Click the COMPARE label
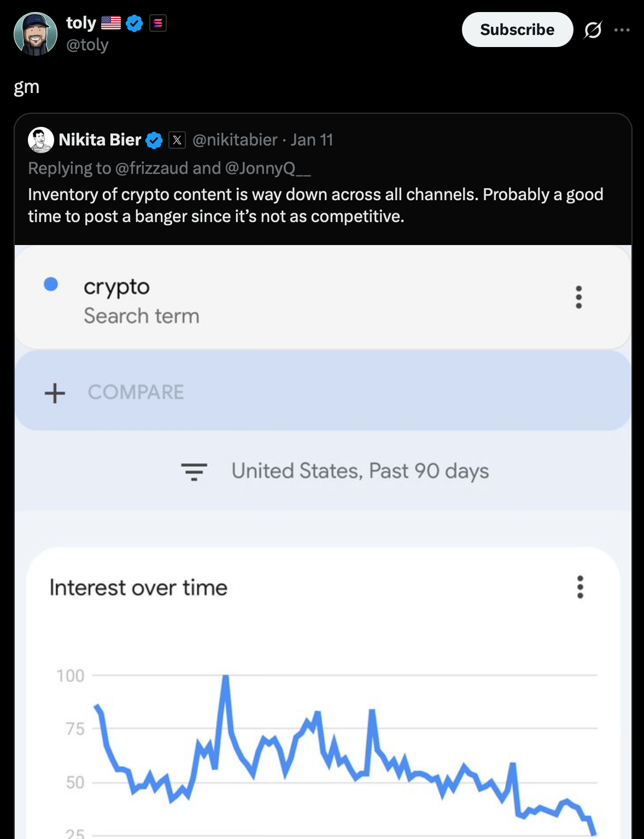Screen dimensions: 644x839 click(x=136, y=392)
